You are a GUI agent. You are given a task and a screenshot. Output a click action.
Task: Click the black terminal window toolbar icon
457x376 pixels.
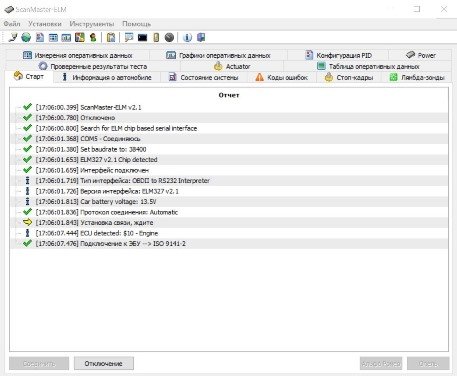tap(142, 38)
